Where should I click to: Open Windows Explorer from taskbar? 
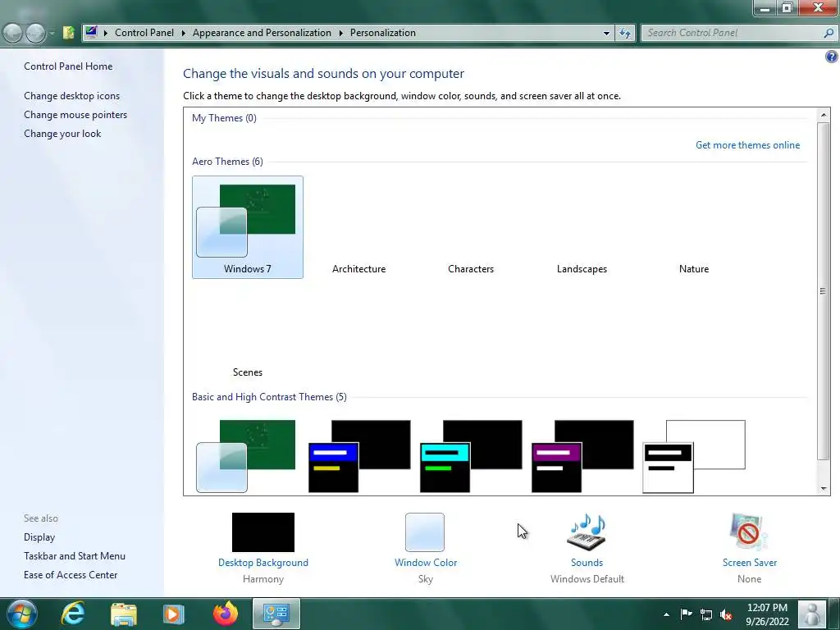click(124, 614)
